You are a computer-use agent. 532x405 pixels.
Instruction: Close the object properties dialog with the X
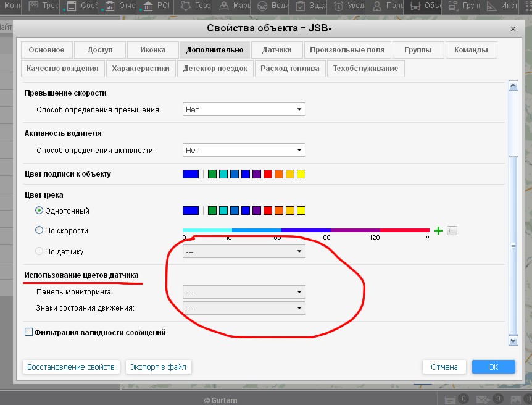coord(513,28)
